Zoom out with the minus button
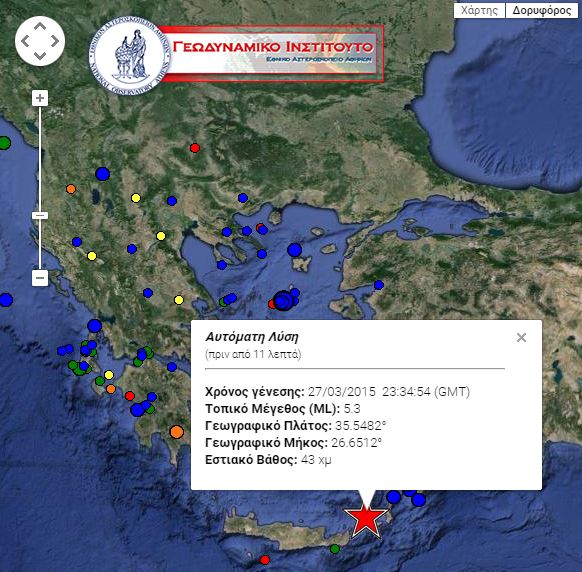This screenshot has height=572, width=582. click(x=40, y=278)
